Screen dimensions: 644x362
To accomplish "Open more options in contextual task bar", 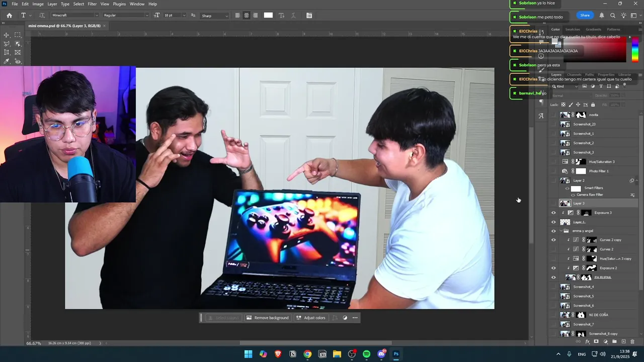I will point(355,318).
